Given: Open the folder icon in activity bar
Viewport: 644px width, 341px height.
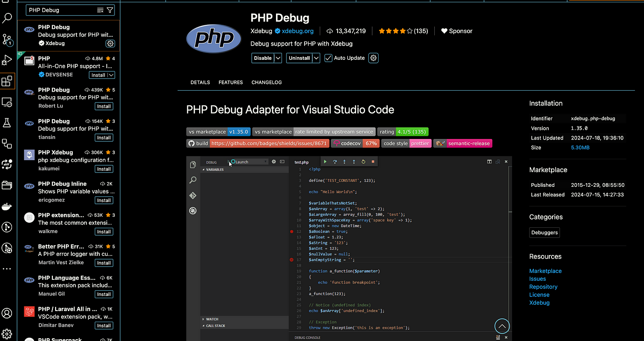Looking at the screenshot, I should [7, 185].
